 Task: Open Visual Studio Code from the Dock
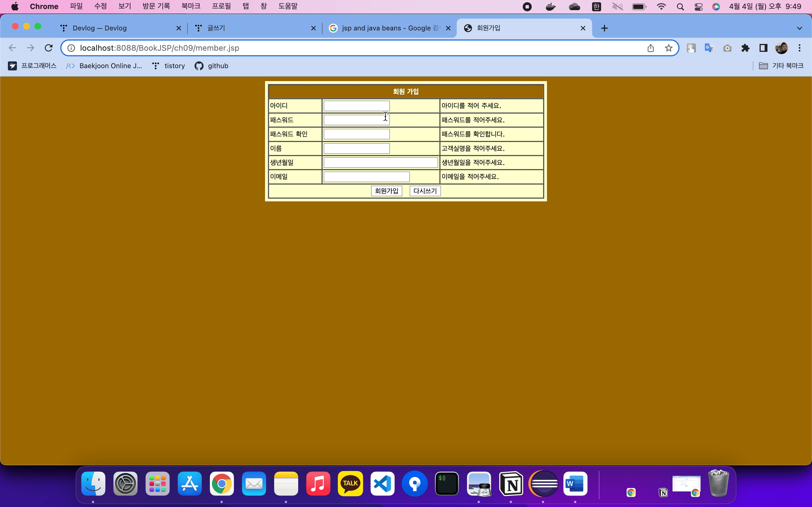(383, 484)
